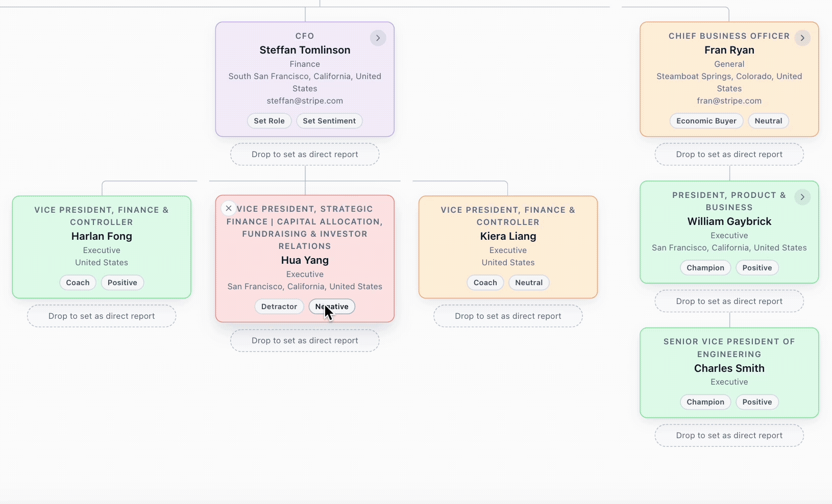Click the Positive badge on Harlan Fong
Image resolution: width=832 pixels, height=504 pixels.
click(122, 282)
